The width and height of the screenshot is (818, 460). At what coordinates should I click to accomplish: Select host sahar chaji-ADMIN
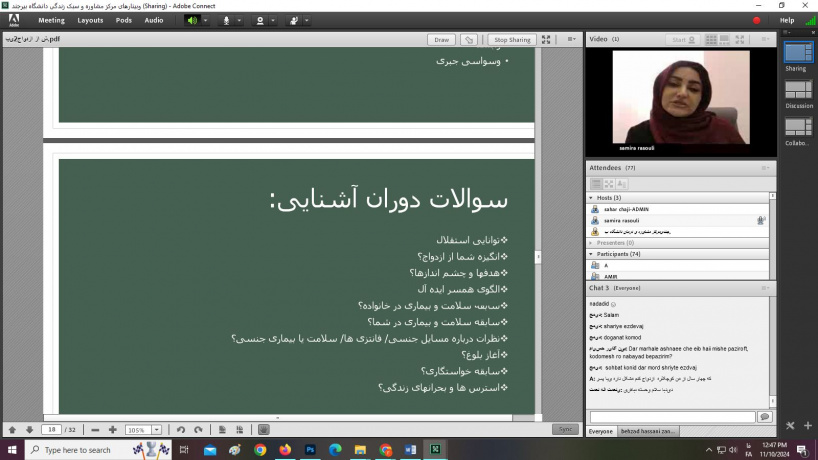click(678, 209)
